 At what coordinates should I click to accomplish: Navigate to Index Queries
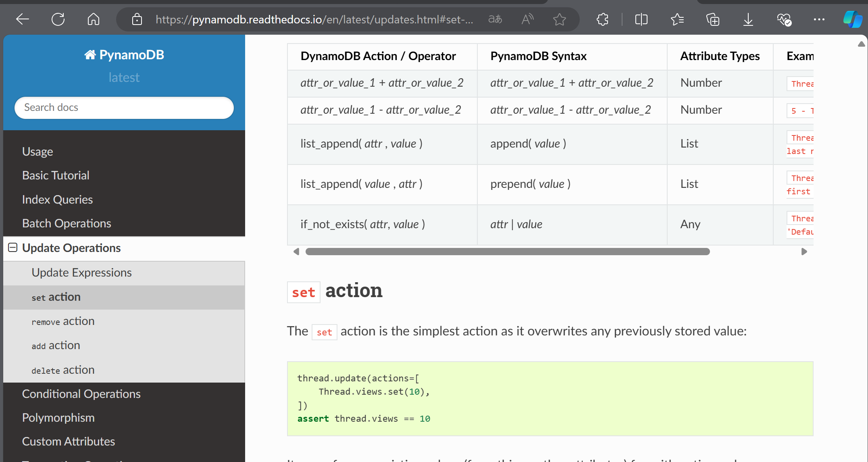tap(57, 200)
